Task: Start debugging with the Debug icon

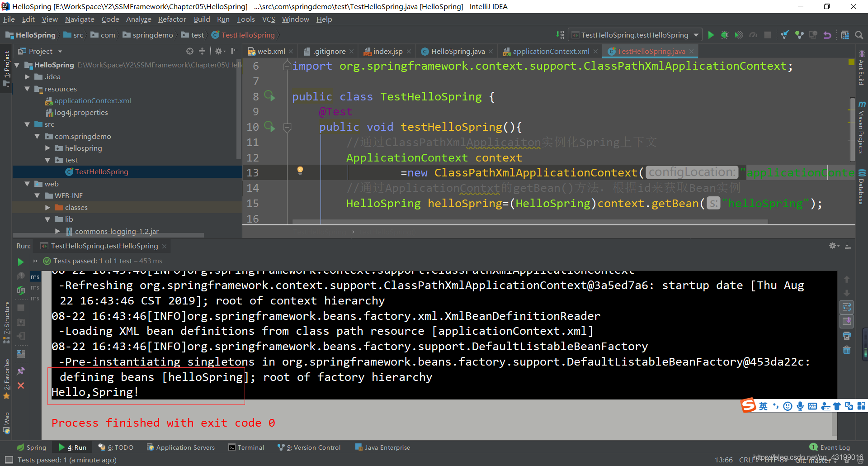Action: click(725, 35)
